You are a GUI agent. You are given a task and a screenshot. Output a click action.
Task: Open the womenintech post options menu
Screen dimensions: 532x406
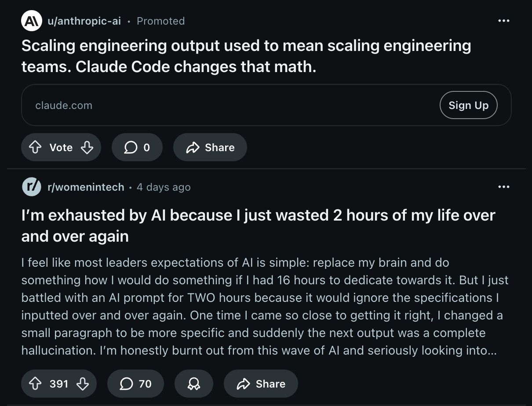point(503,187)
